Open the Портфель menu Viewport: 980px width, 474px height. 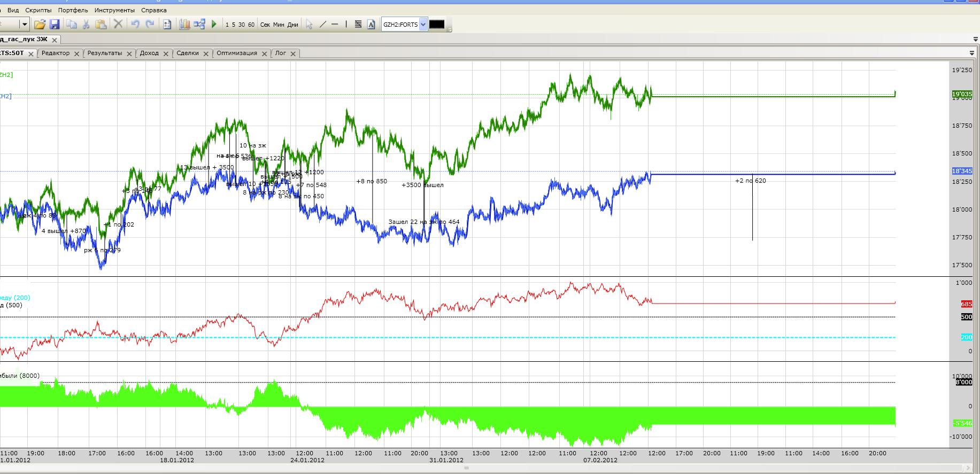(x=73, y=10)
